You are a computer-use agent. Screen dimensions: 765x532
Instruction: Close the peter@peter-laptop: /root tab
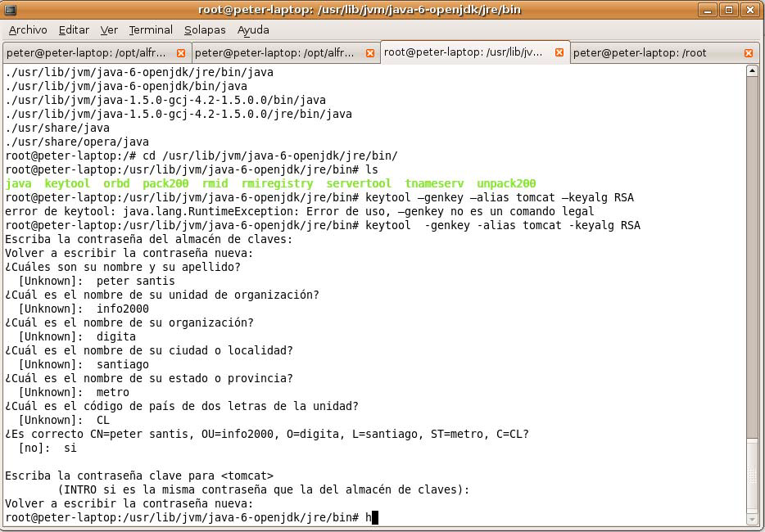pyautogui.click(x=748, y=52)
